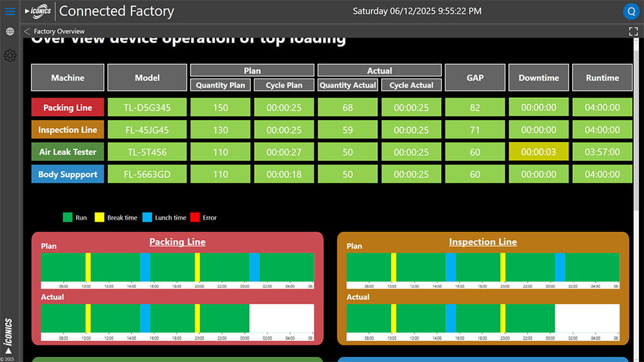Image resolution: width=644 pixels, height=362 pixels.
Task: Select the Inspection Line machine button
Action: click(67, 130)
